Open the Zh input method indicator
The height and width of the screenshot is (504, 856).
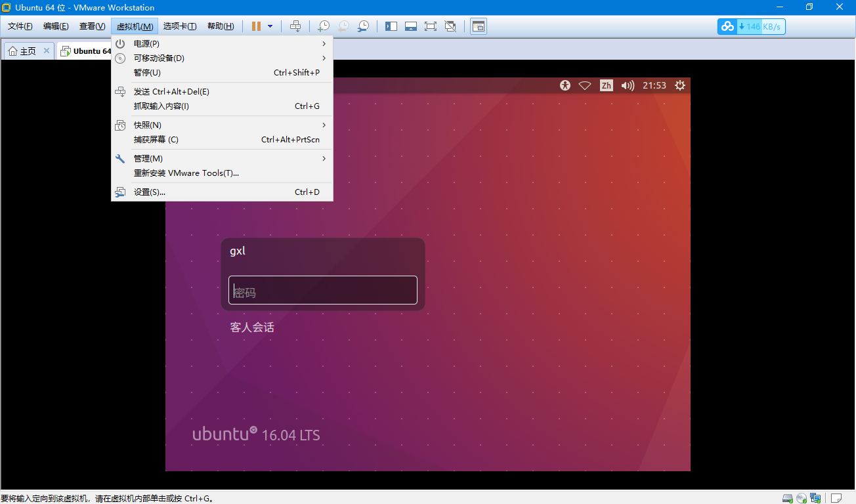[x=607, y=85]
